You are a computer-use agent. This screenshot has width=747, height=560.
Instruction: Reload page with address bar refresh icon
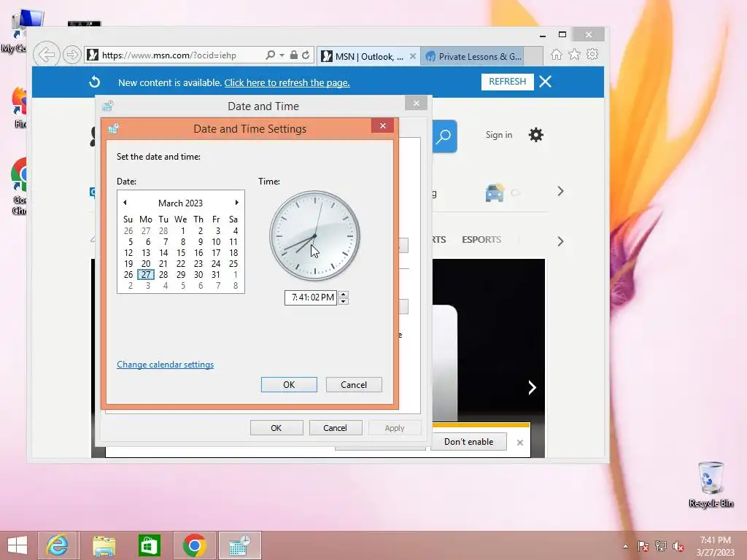click(306, 55)
